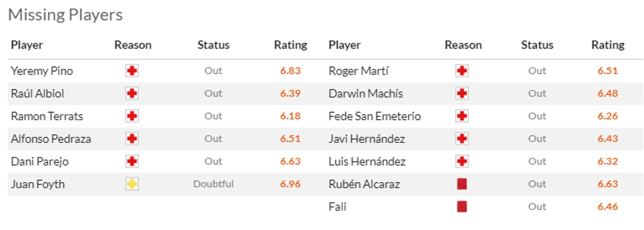Click Fali's red card suspension icon
The width and height of the screenshot is (644, 230).
[462, 207]
